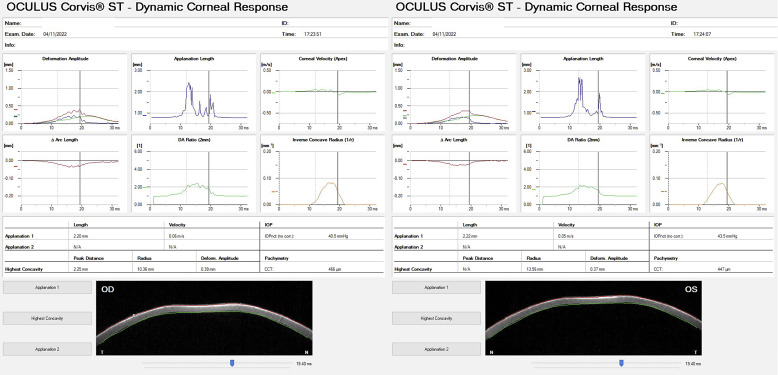
Task: Click the Info field in the OS report
Action: pyautogui.click(x=584, y=45)
